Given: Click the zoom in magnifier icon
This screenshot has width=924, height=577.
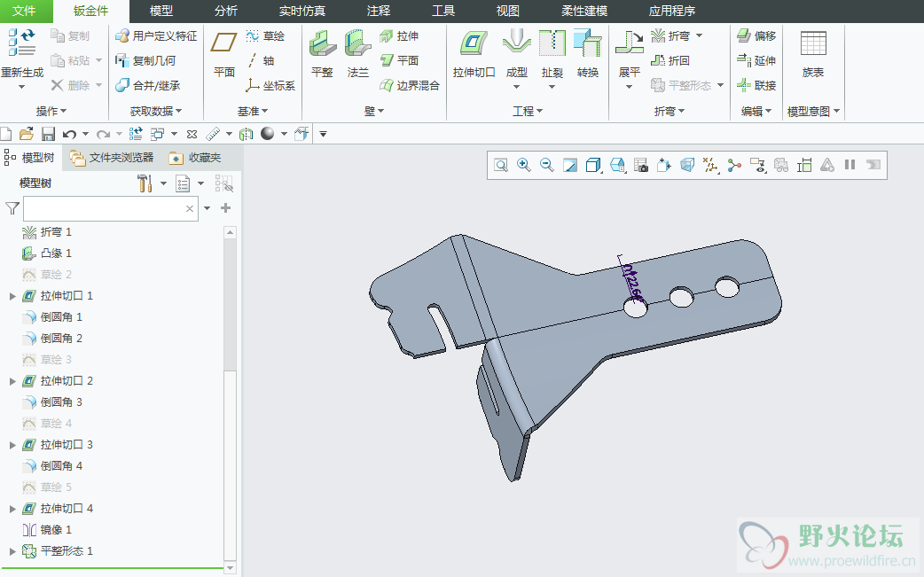Looking at the screenshot, I should point(524,165).
